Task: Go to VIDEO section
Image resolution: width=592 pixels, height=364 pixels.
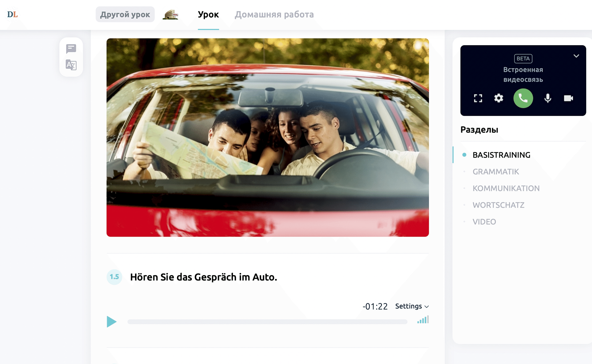Action: click(484, 222)
